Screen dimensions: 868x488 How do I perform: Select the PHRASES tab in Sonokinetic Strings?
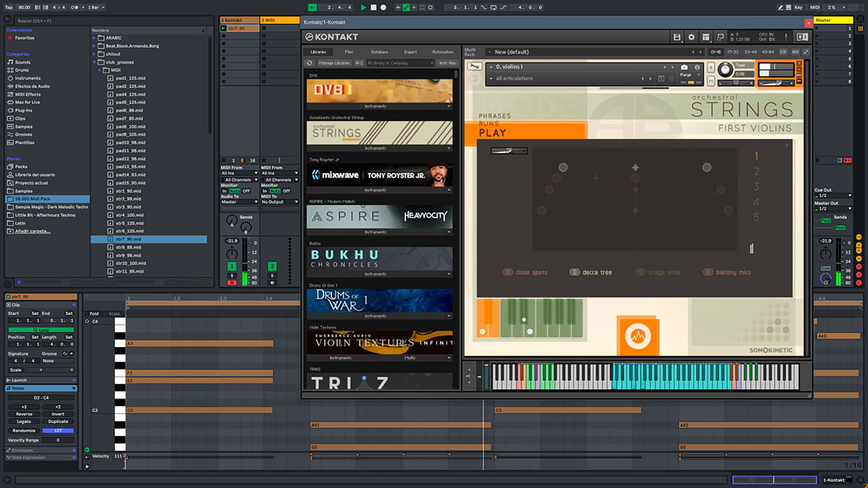[495, 116]
